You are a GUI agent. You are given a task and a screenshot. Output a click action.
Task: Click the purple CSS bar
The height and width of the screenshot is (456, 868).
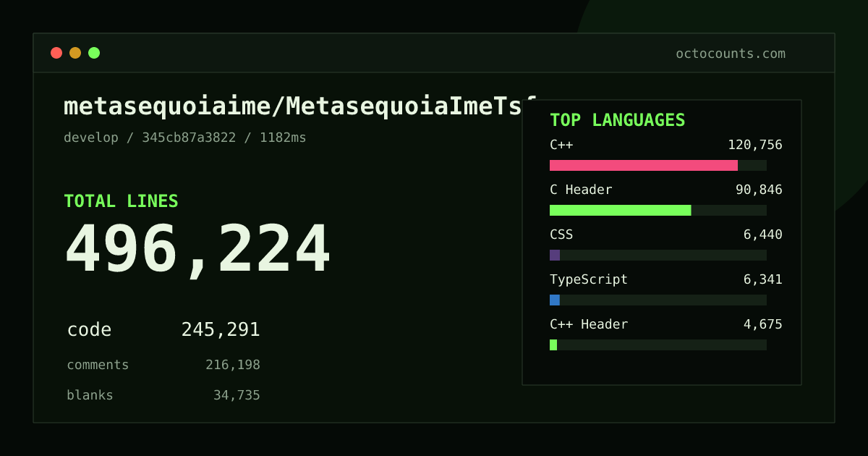(x=555, y=255)
